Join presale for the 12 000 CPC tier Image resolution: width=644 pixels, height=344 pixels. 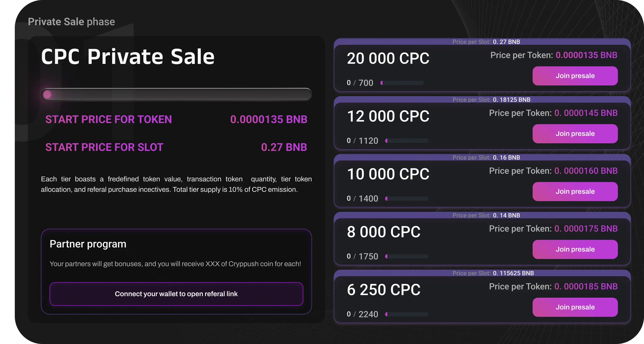pos(575,134)
